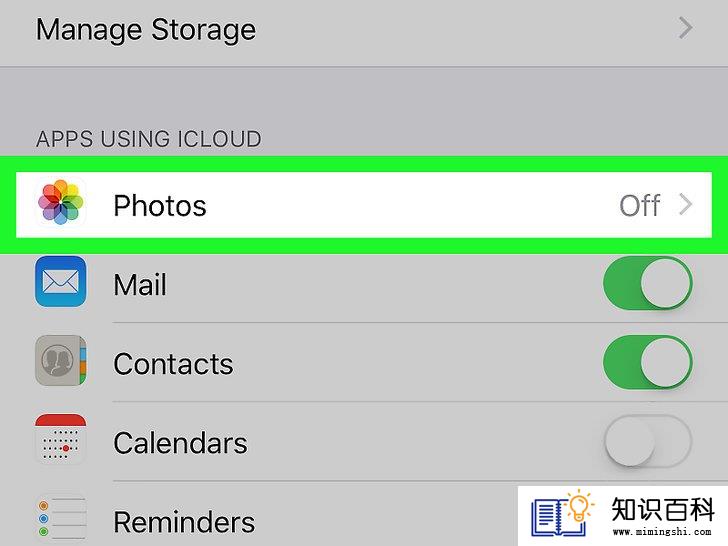Tap the Calendars app icon
The image size is (728, 546).
point(61,439)
